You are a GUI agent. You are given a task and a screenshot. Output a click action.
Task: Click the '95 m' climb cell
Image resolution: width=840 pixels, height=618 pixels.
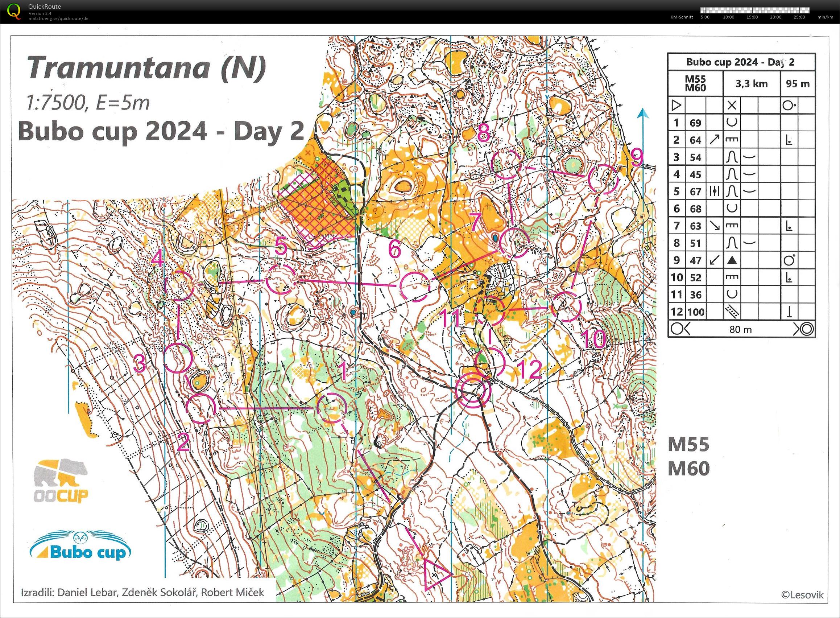coord(798,83)
